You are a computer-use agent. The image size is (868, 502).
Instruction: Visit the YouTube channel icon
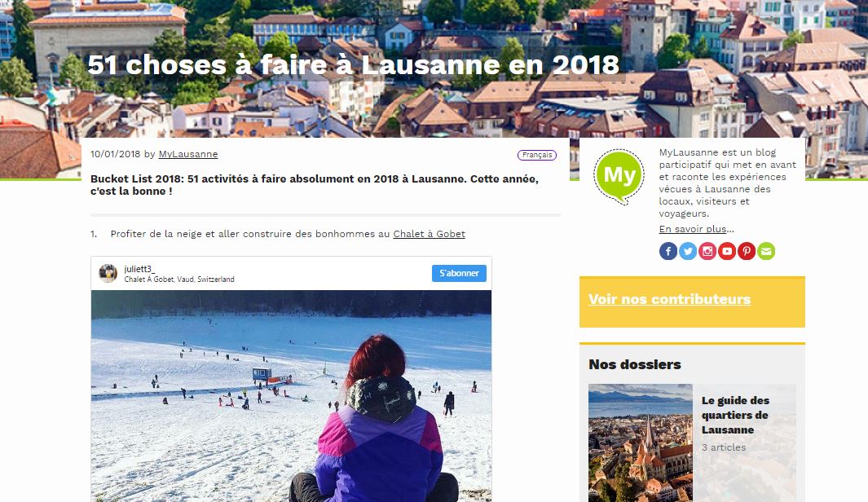pos(727,251)
